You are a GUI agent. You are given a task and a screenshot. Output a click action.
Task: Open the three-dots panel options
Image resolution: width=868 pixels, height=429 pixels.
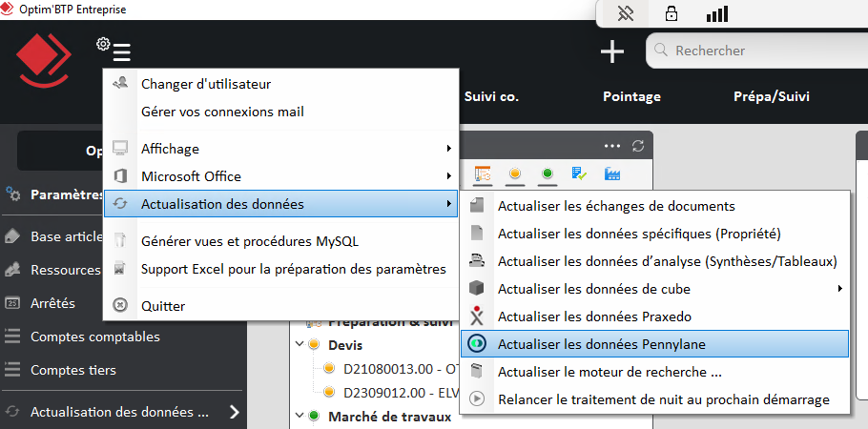[612, 146]
